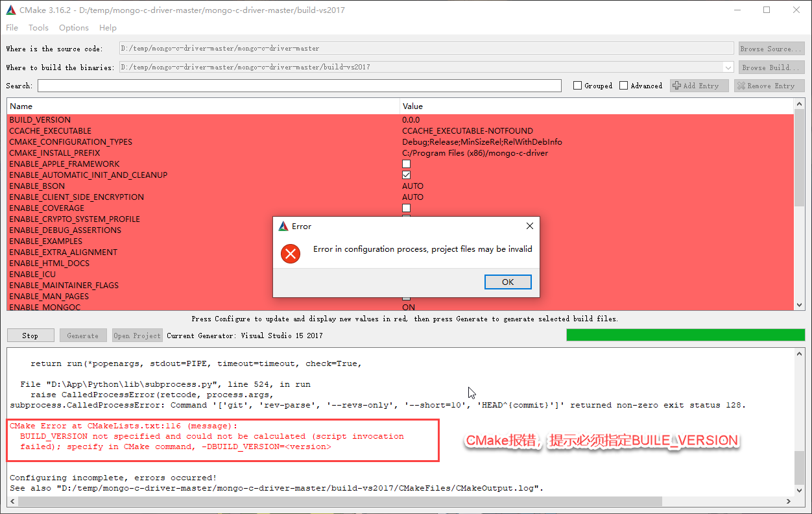Click AUTO value of ENABLE_CLIENT_SIDE_ENCRYPTION
The image size is (812, 514).
coord(412,197)
